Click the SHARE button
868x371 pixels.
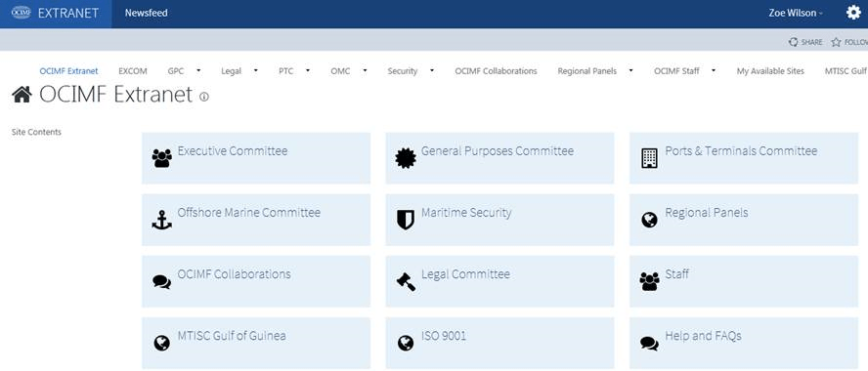tap(805, 42)
